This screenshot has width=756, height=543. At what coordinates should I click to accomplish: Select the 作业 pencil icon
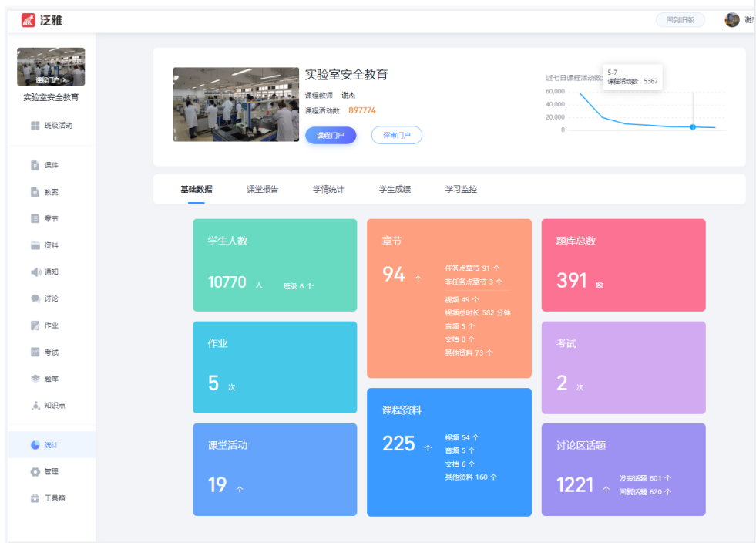[35, 325]
